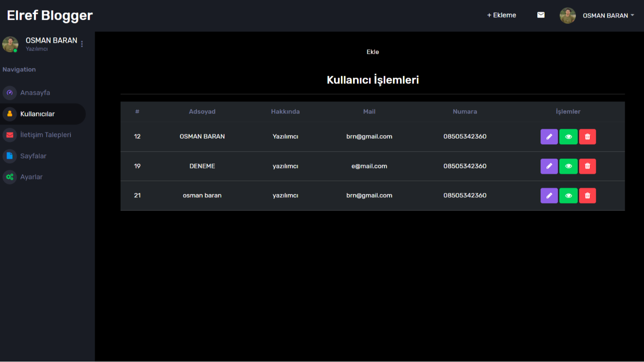644x362 pixels.
Task: Edit user DENEME using the pencil icon
Action: (x=549, y=166)
